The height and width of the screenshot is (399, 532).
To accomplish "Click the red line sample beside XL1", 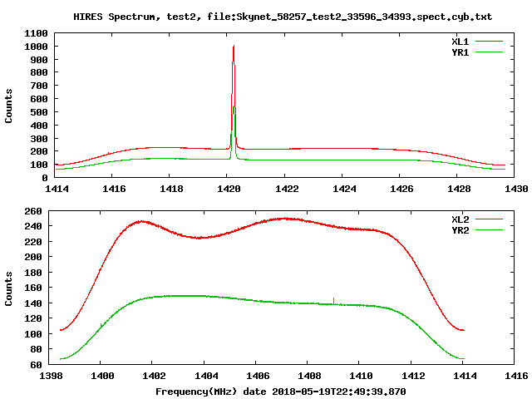I will [x=489, y=42].
